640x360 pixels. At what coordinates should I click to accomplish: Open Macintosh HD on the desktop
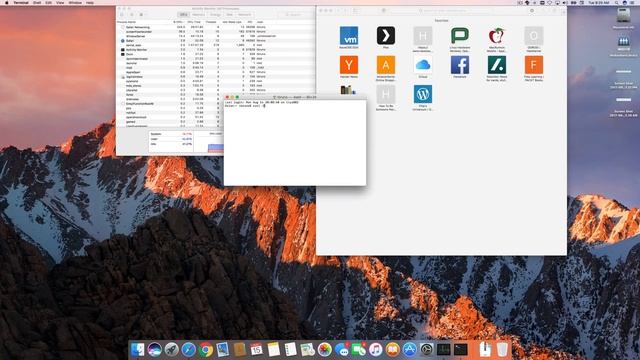623,19
